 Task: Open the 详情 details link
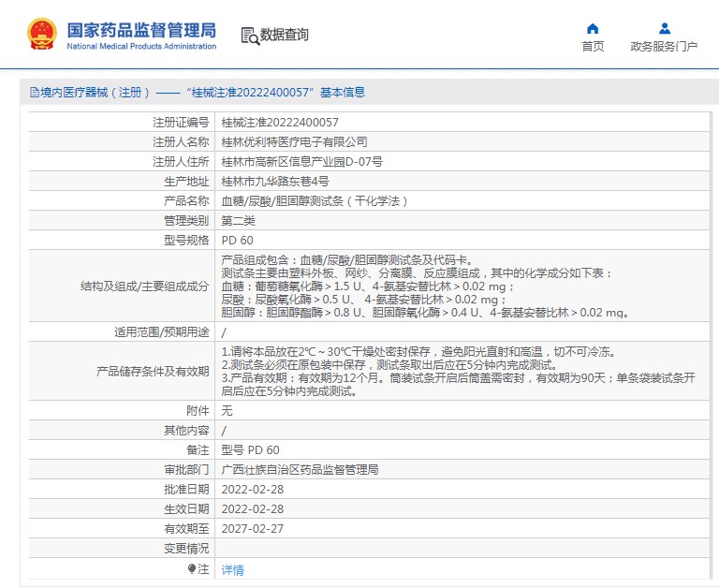[232, 570]
